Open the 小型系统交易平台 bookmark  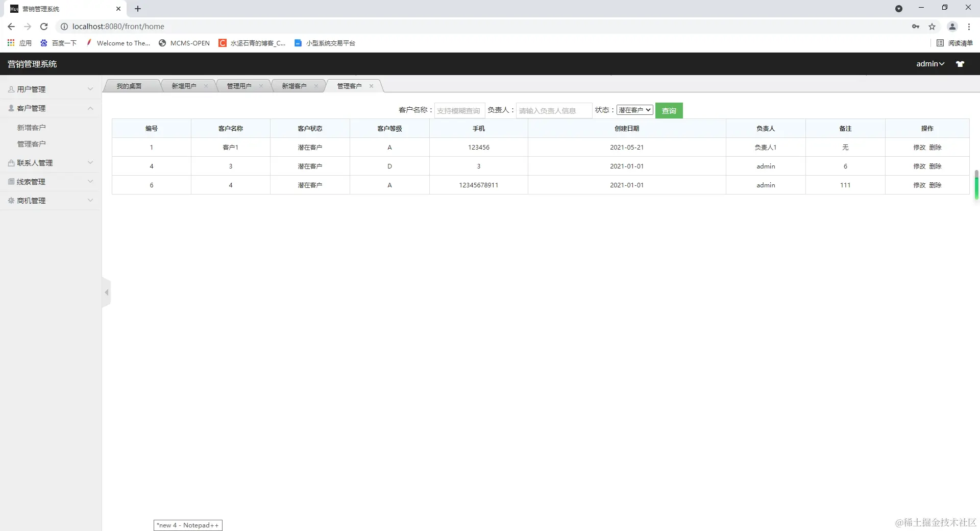(x=325, y=43)
